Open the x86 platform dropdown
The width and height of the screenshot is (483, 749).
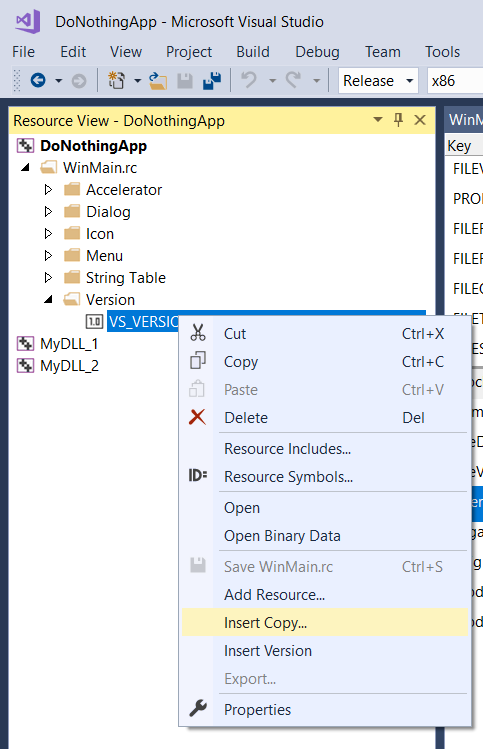point(454,81)
